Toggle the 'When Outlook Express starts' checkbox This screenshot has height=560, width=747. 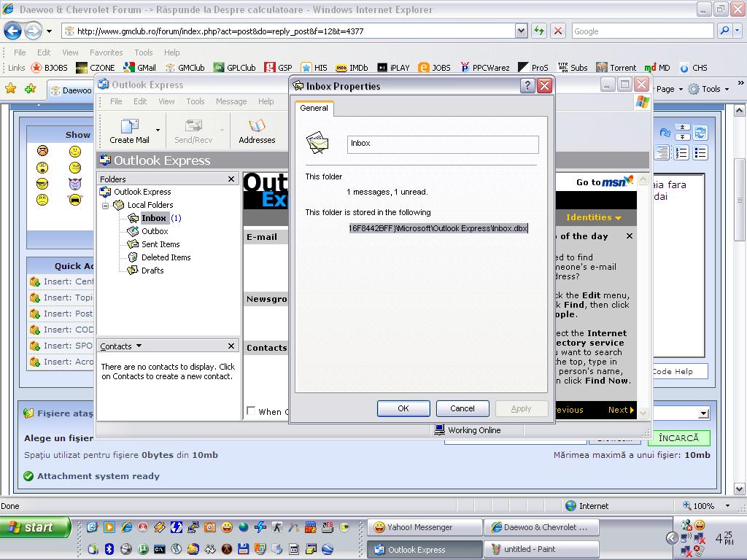click(x=251, y=411)
